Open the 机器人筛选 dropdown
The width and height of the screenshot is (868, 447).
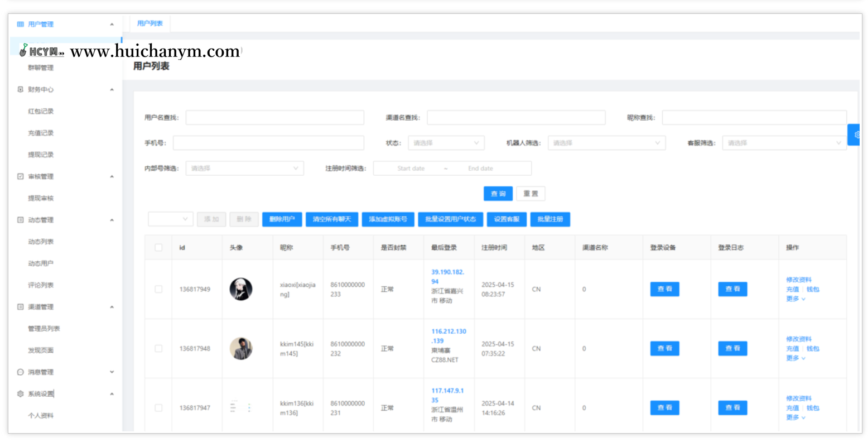pos(606,143)
